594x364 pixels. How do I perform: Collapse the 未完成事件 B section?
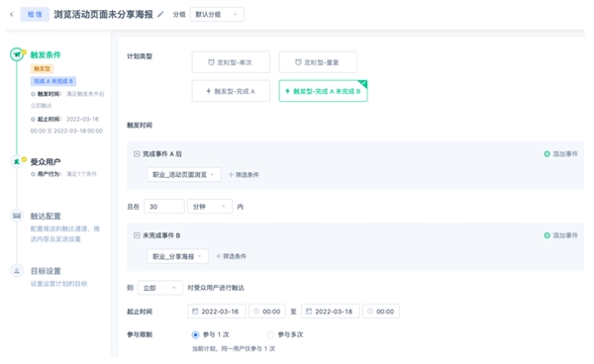(x=137, y=235)
